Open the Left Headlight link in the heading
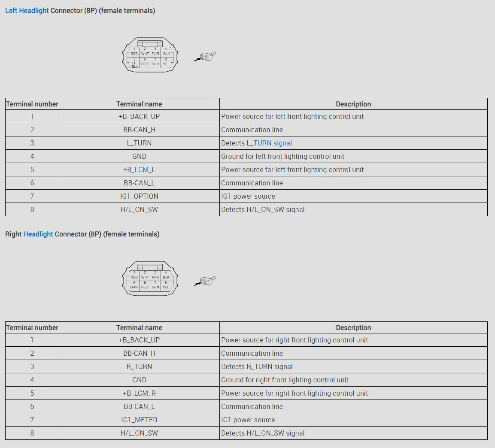This screenshot has height=448, width=495. click(27, 10)
